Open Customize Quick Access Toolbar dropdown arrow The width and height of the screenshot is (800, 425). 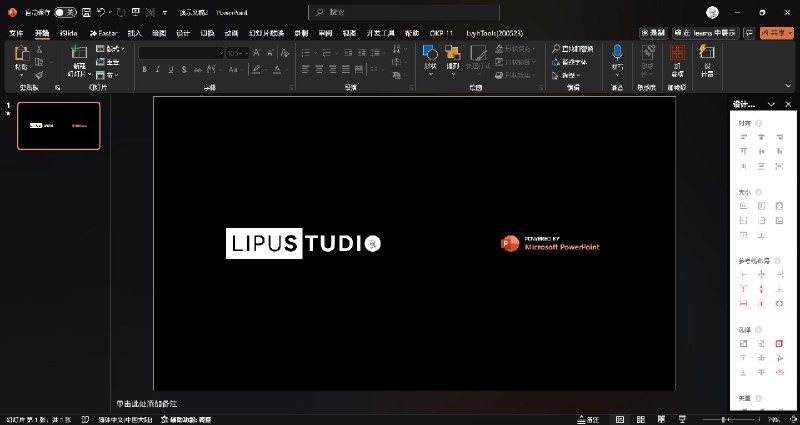(165, 13)
